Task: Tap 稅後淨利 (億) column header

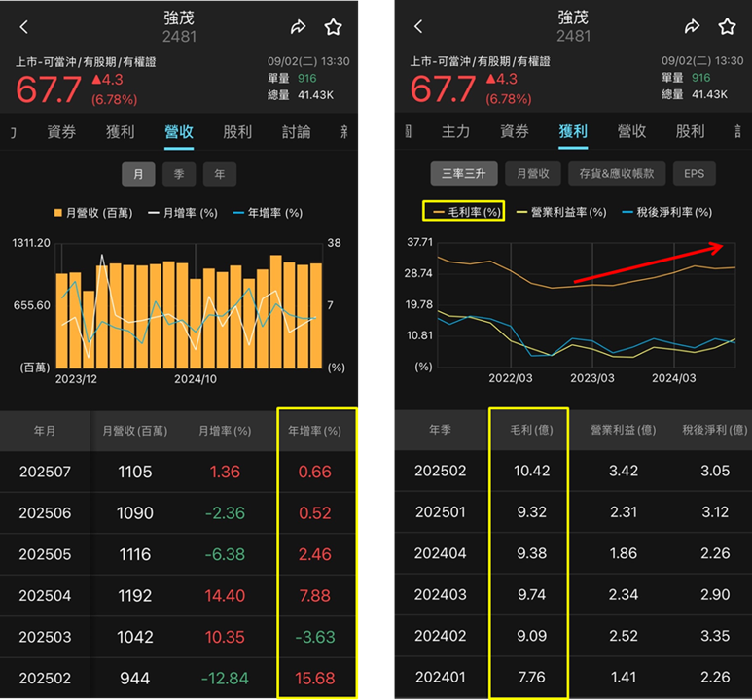Action: [x=715, y=430]
